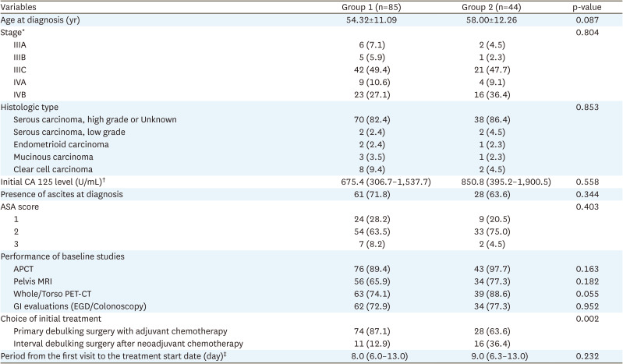Click the cell "7 (8.2)"
The width and height of the screenshot is (623, 364).
tap(372, 244)
